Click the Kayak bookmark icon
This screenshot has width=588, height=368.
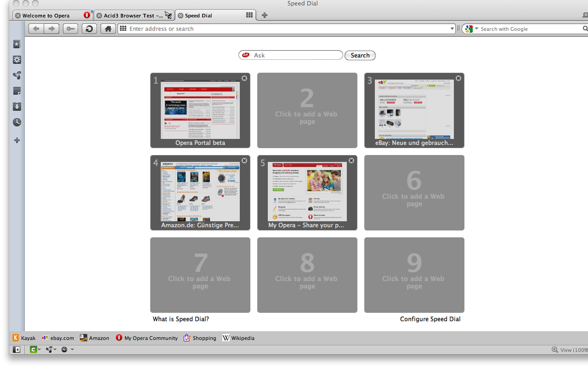(x=16, y=338)
